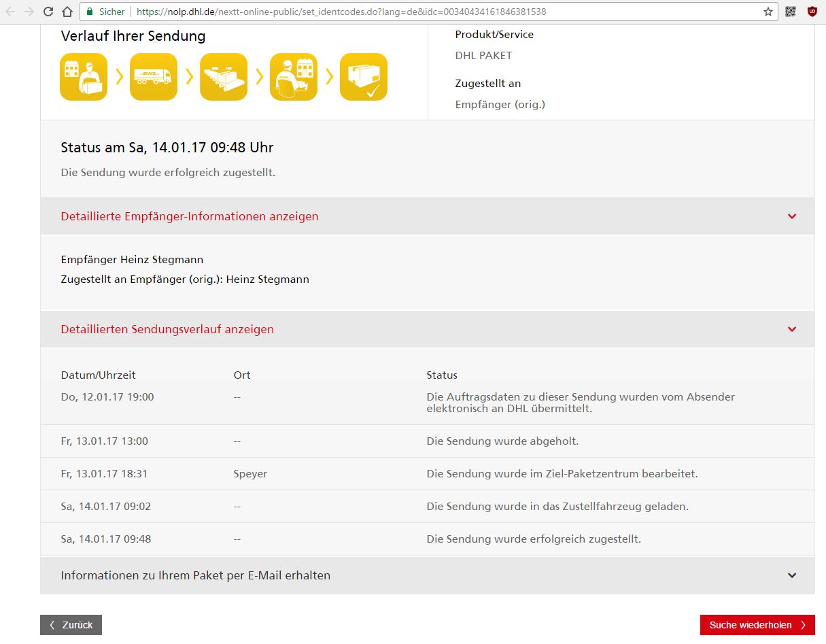The height and width of the screenshot is (644, 826).
Task: Go to the browser home icon
Action: 67,12
